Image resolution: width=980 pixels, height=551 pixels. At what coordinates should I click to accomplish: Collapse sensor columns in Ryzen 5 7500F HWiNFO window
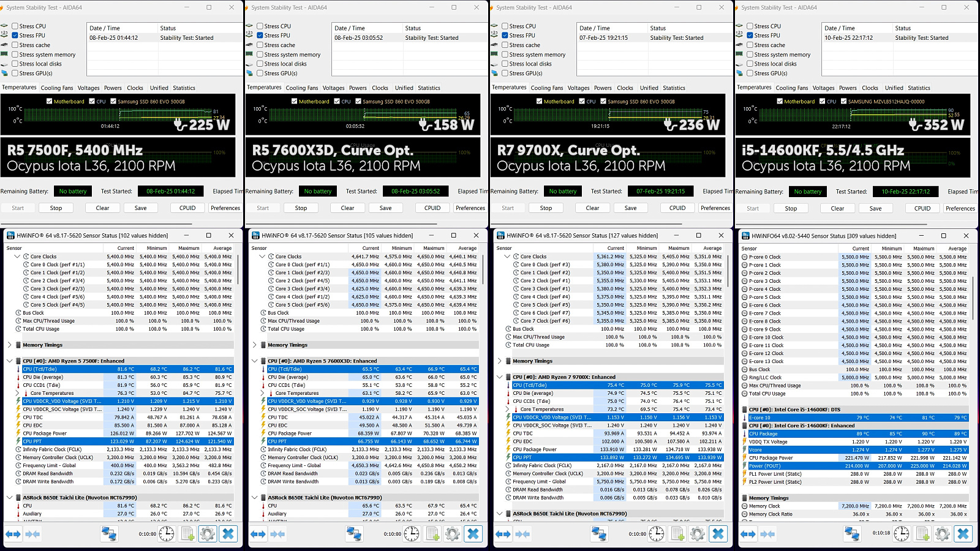point(32,534)
